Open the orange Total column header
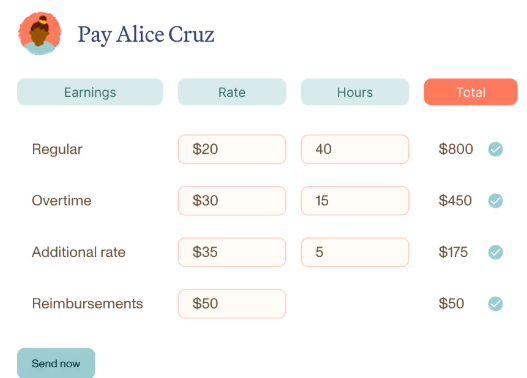 (x=471, y=92)
